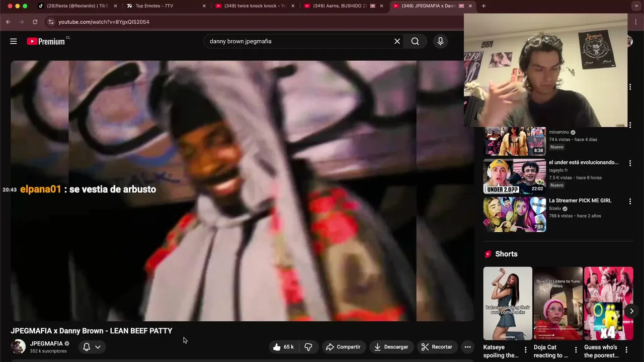
Task: Open options menu for Guess who's short
Action: 626,350
